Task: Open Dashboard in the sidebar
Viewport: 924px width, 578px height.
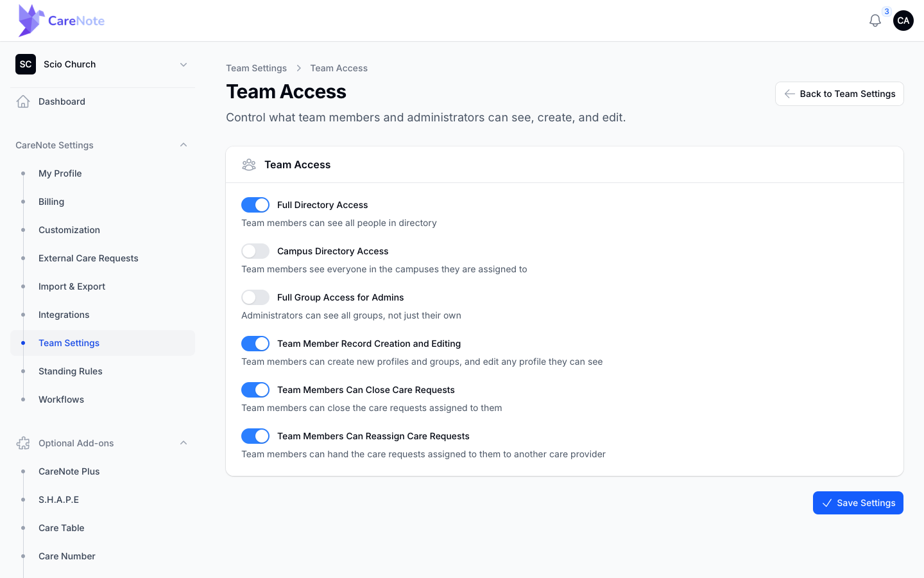Action: point(103,101)
